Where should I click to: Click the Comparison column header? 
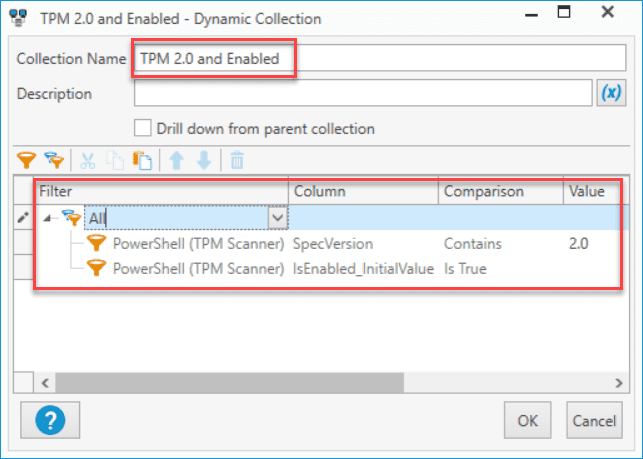pyautogui.click(x=501, y=191)
